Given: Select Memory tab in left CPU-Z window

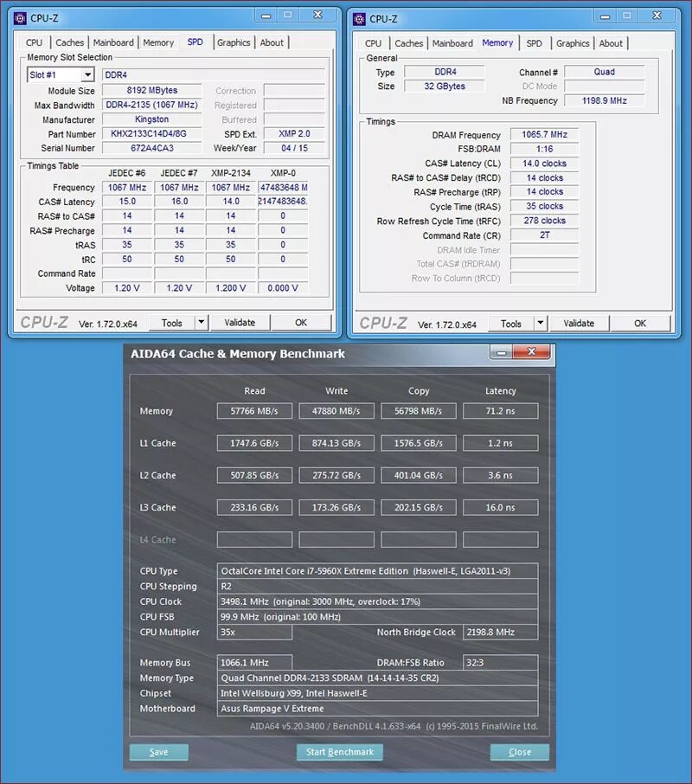Looking at the screenshot, I should (158, 43).
